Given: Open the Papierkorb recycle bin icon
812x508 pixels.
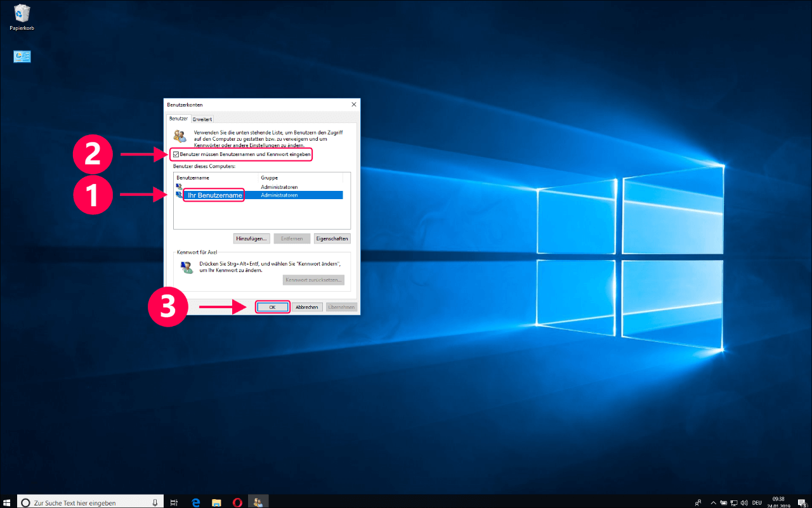Looking at the screenshot, I should (x=22, y=18).
